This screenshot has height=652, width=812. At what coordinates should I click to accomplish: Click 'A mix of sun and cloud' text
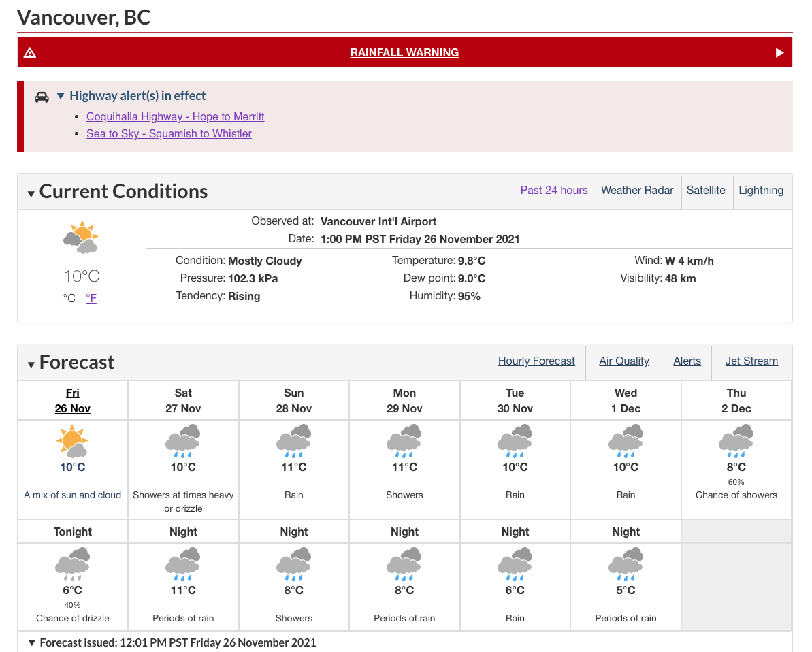coord(73,495)
